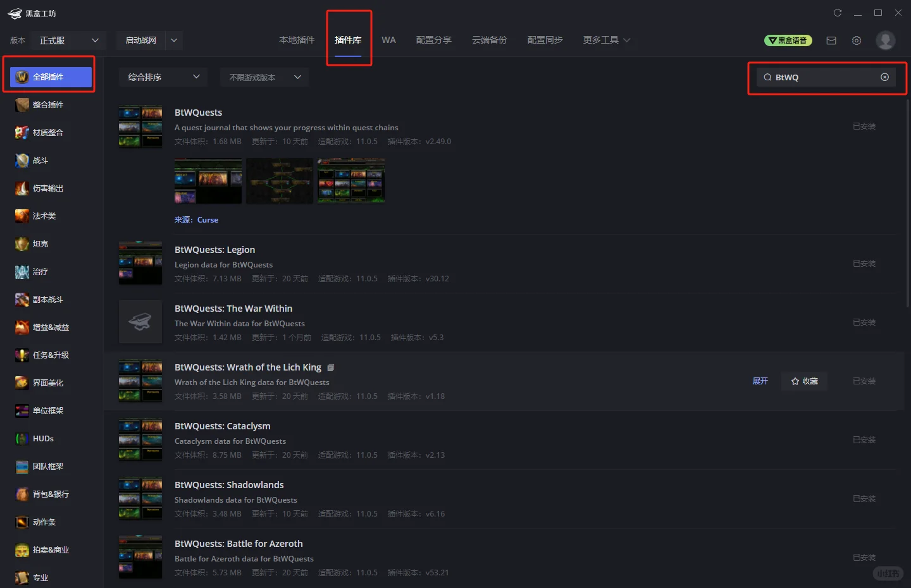Open the Curse source link
The width and height of the screenshot is (911, 588).
click(x=208, y=220)
